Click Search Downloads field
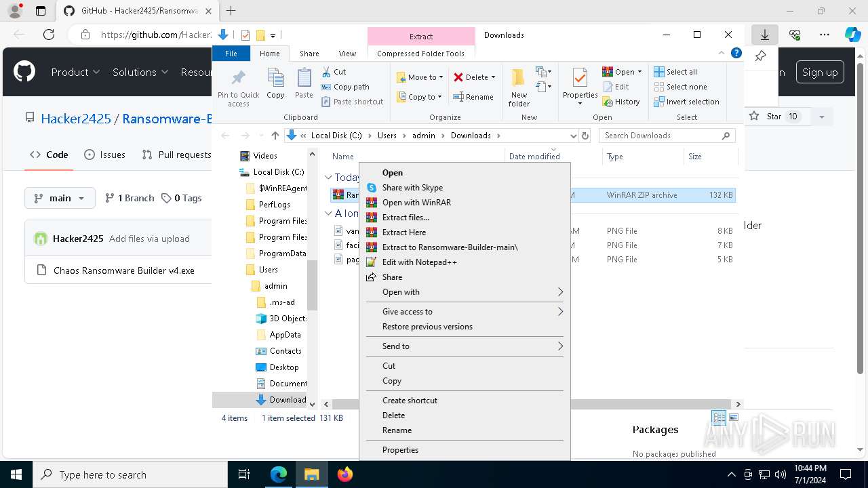 pos(667,136)
